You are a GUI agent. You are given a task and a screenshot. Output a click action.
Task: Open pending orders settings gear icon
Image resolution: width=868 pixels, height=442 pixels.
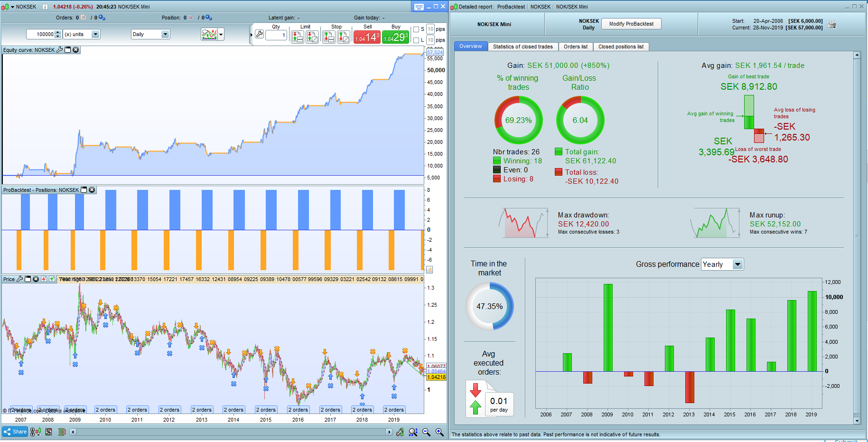point(102,18)
